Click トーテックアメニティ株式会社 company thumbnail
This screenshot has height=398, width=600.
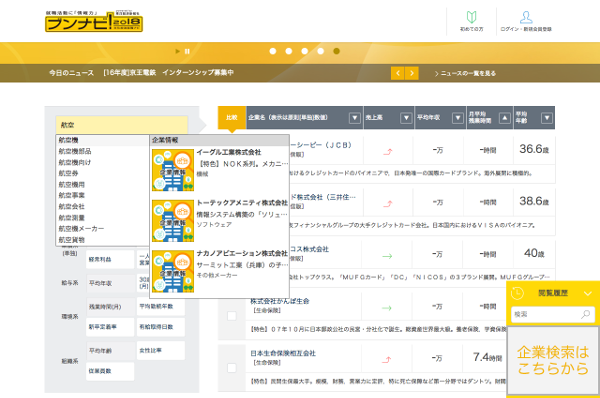(x=173, y=221)
